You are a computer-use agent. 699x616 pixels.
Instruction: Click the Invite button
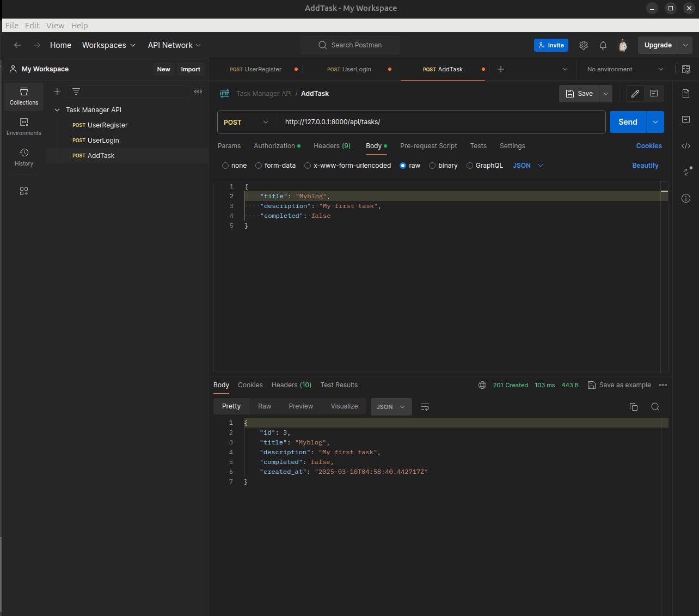point(551,45)
